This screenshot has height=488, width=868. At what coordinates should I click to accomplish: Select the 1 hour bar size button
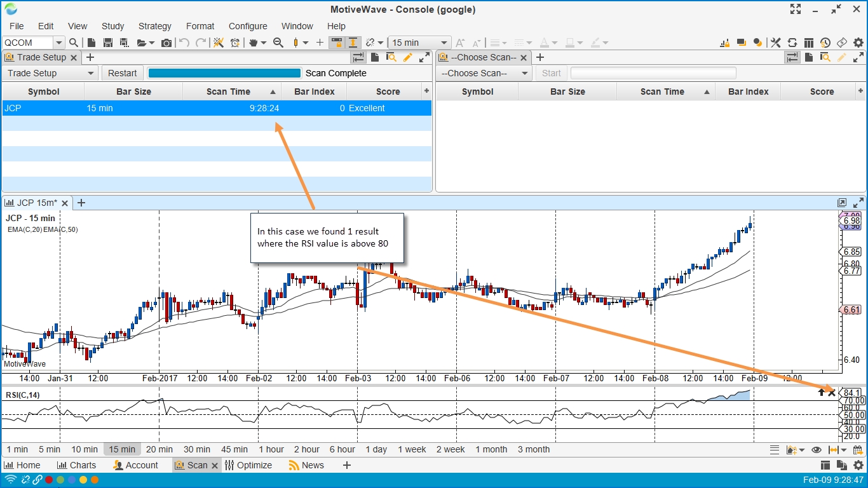pyautogui.click(x=271, y=449)
